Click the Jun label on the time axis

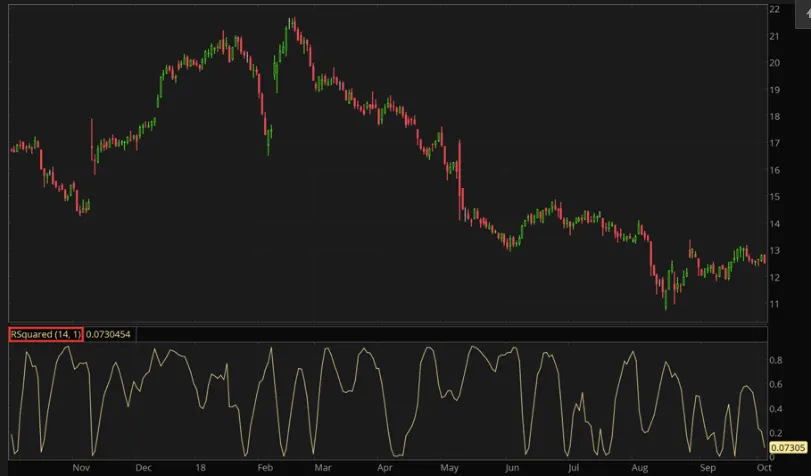[x=512, y=468]
